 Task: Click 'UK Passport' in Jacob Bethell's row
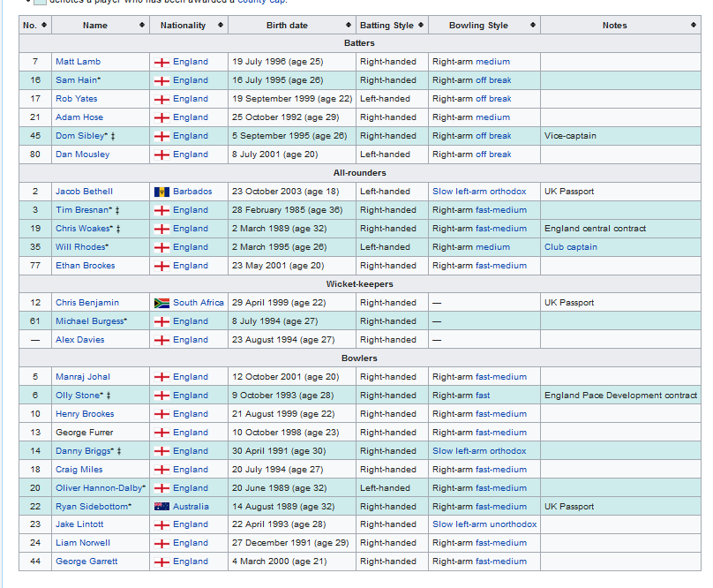pyautogui.click(x=569, y=192)
